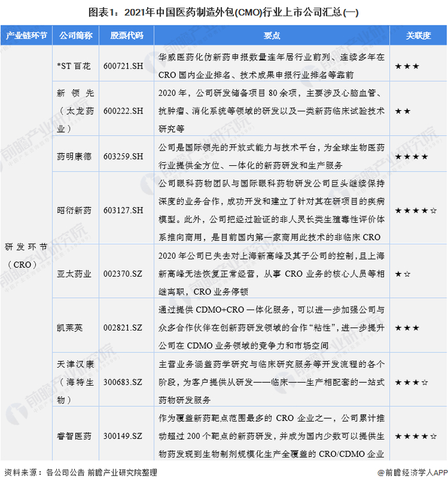Click the @前瞻经济学人APP credit
448x485 pixels.
tap(412, 472)
